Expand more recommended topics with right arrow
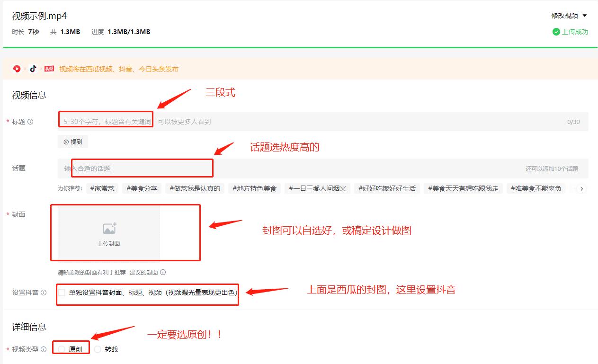 582,188
